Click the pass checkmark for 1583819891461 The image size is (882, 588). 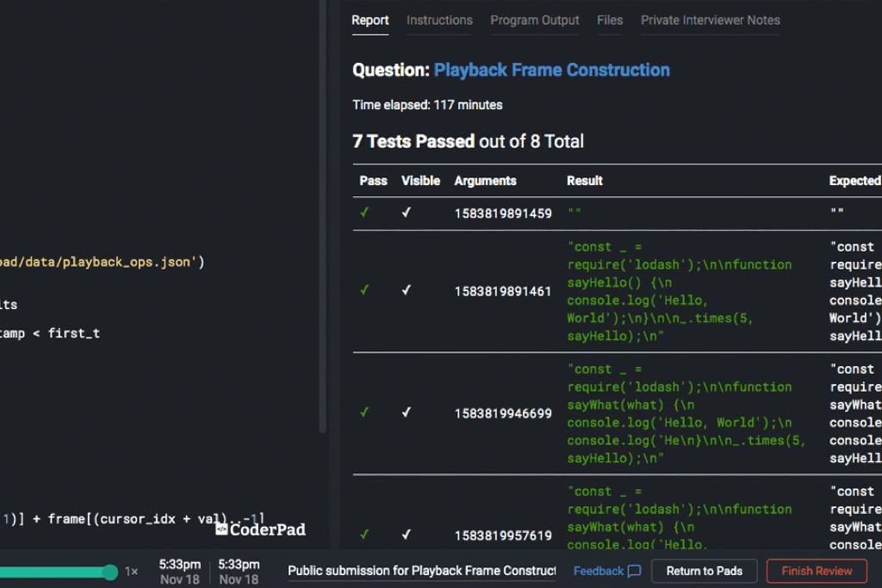tap(364, 291)
